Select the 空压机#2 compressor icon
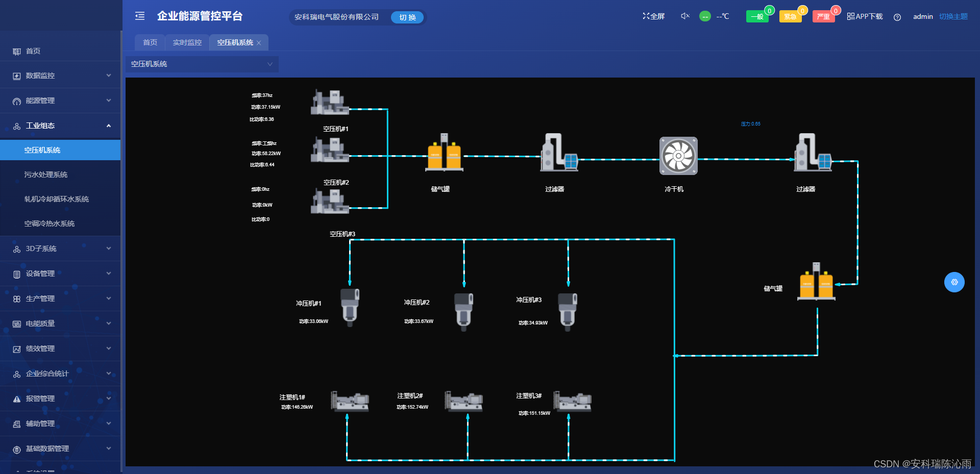Viewport: 980px width, 474px height. [330, 150]
